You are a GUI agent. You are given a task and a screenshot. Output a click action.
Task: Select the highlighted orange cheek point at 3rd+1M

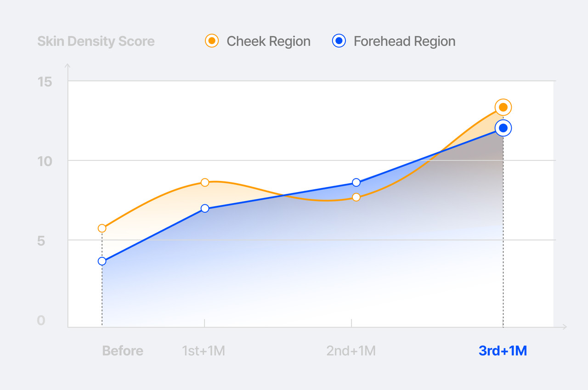pos(503,107)
